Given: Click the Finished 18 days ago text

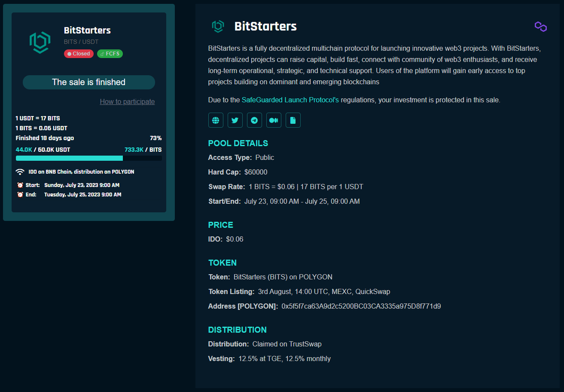Looking at the screenshot, I should (45, 138).
